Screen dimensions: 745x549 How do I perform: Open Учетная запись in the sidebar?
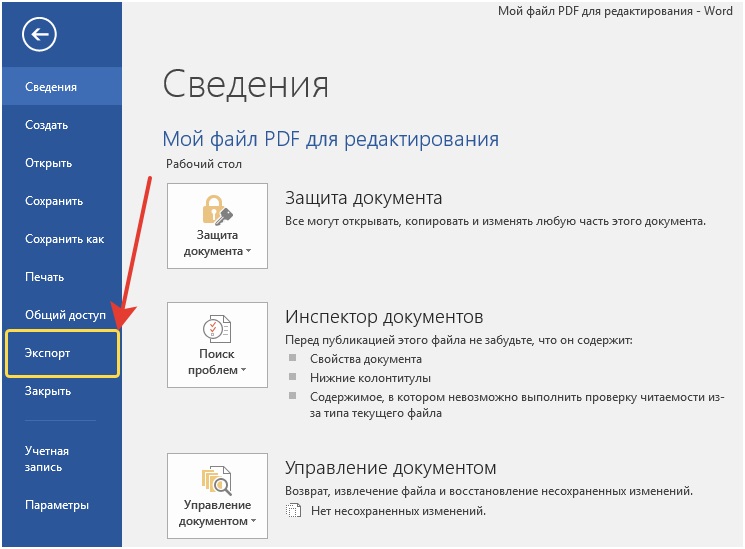62,459
